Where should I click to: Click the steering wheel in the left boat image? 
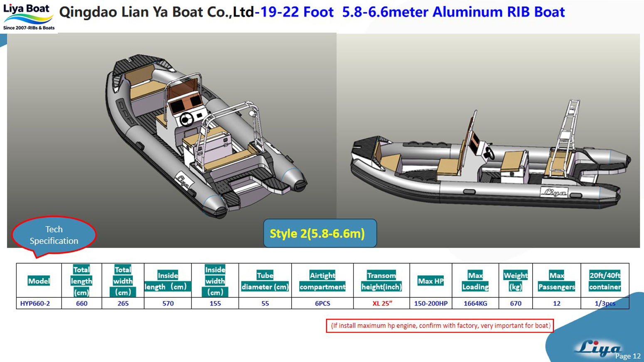pos(187,120)
